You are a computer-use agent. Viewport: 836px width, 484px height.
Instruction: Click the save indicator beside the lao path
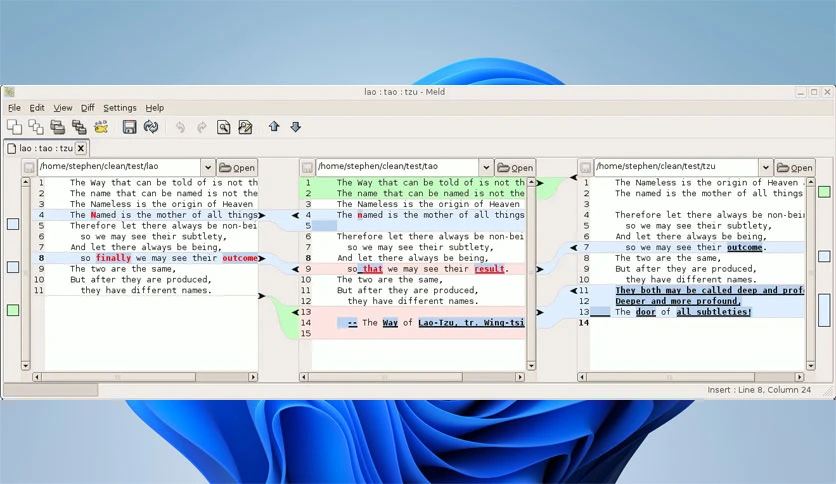click(x=29, y=167)
